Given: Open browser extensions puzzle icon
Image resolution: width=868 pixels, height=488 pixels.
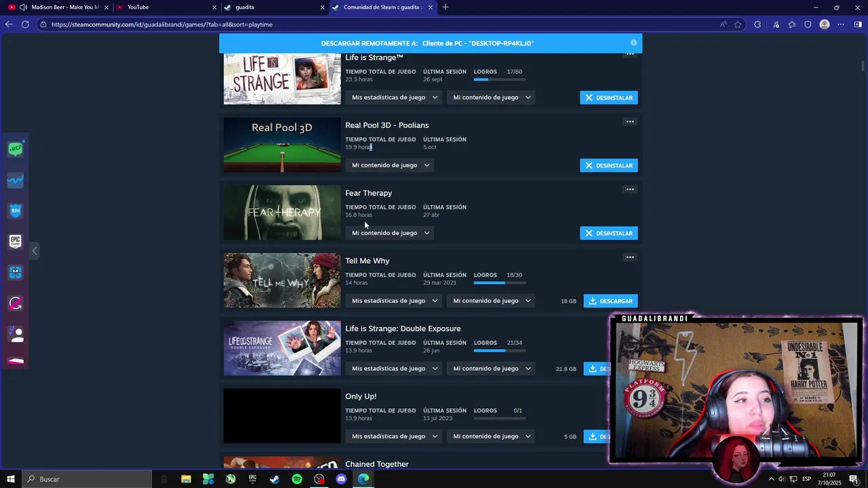Looking at the screenshot, I should tap(757, 24).
